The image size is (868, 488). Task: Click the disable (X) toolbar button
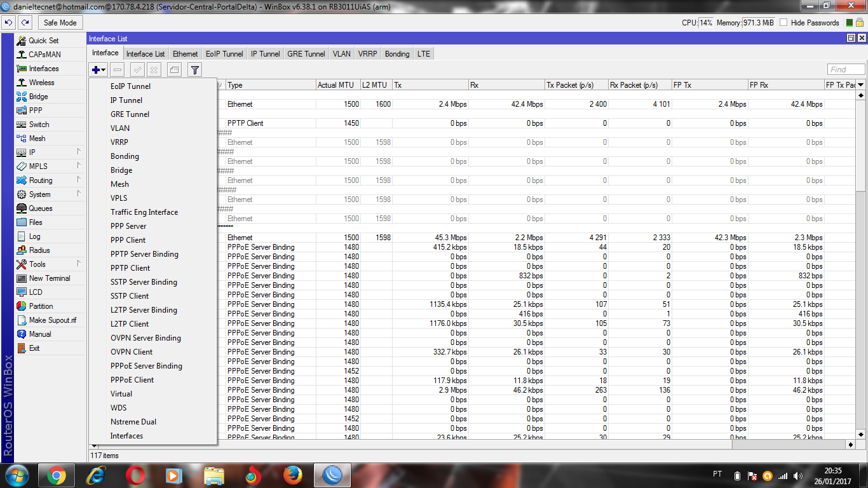154,70
